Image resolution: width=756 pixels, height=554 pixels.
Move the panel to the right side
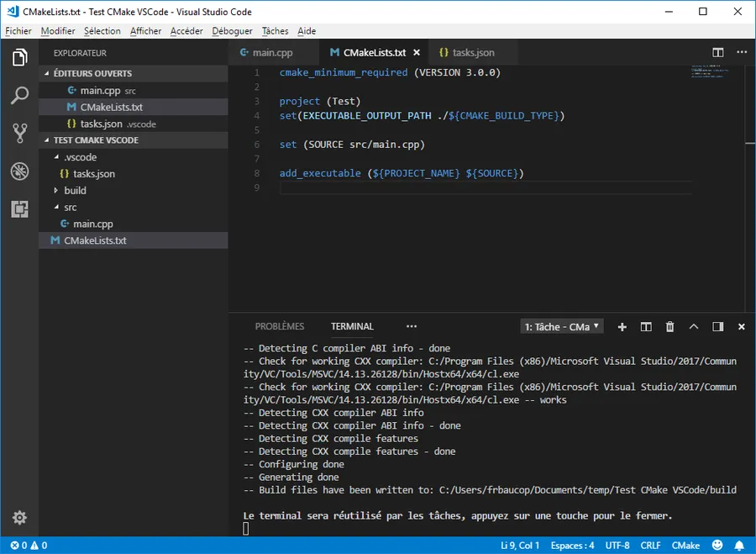717,327
